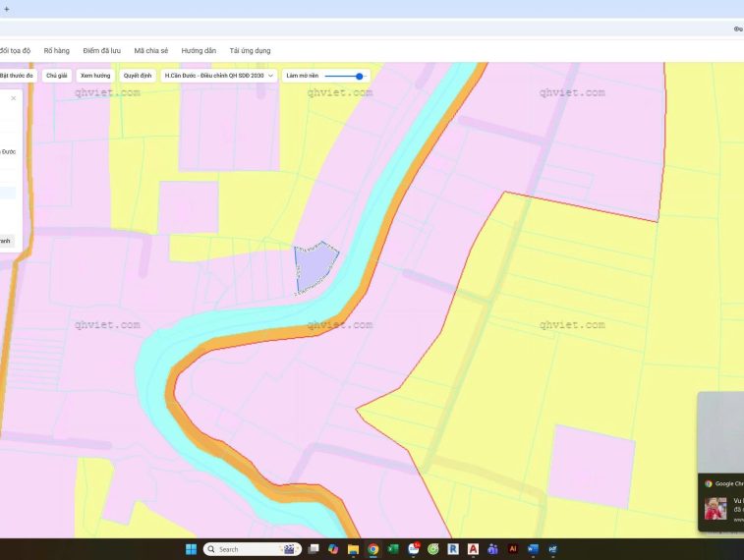This screenshot has height=560, width=744.
Task: Switch to Google Chrome in the taskbar
Action: [x=373, y=549]
